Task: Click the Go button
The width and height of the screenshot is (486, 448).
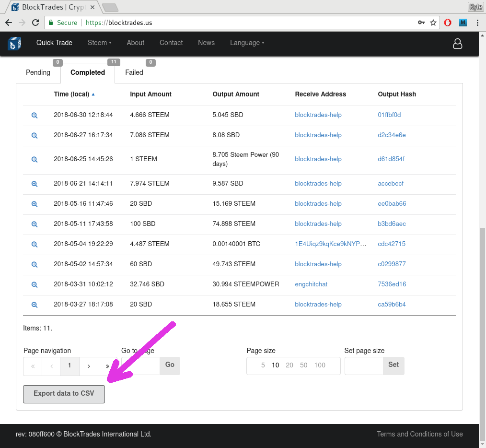Action: pos(170,365)
